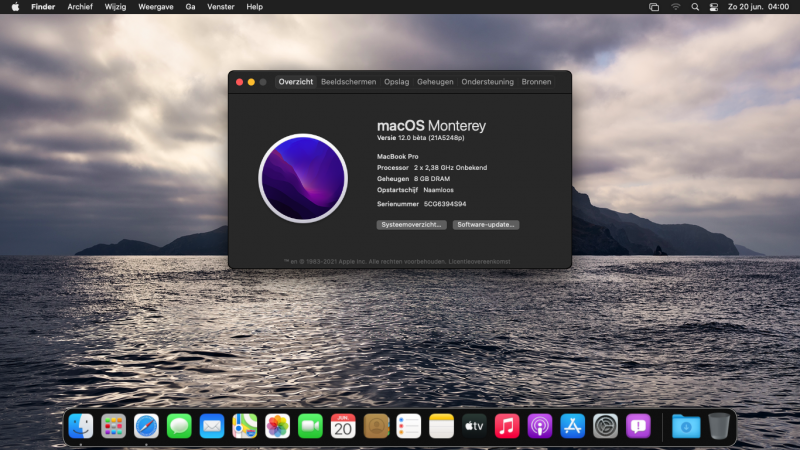Expand the Wi-Fi status menu
Image resolution: width=800 pixels, height=450 pixels.
pos(675,6)
